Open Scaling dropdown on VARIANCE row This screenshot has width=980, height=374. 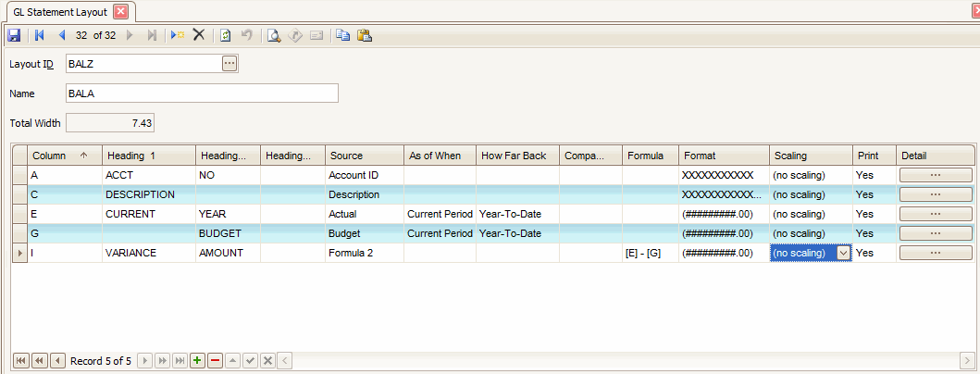pos(843,253)
